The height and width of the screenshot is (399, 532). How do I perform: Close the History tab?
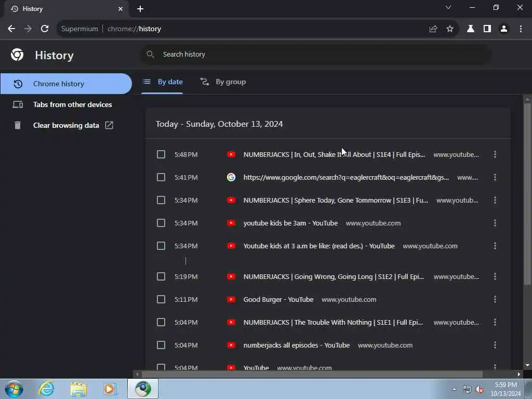[121, 9]
